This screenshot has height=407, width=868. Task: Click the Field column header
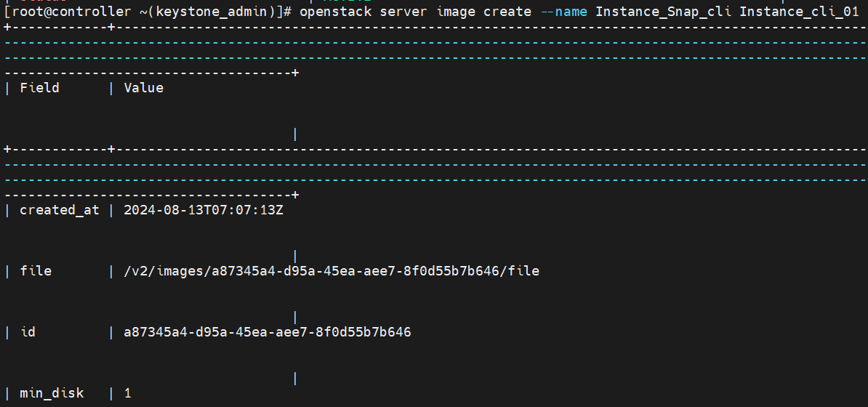coord(39,88)
